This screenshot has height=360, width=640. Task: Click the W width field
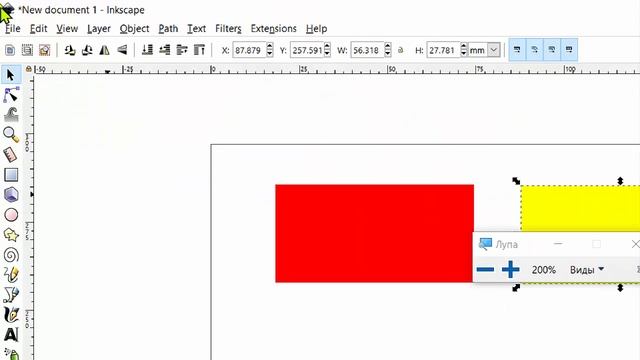click(367, 50)
